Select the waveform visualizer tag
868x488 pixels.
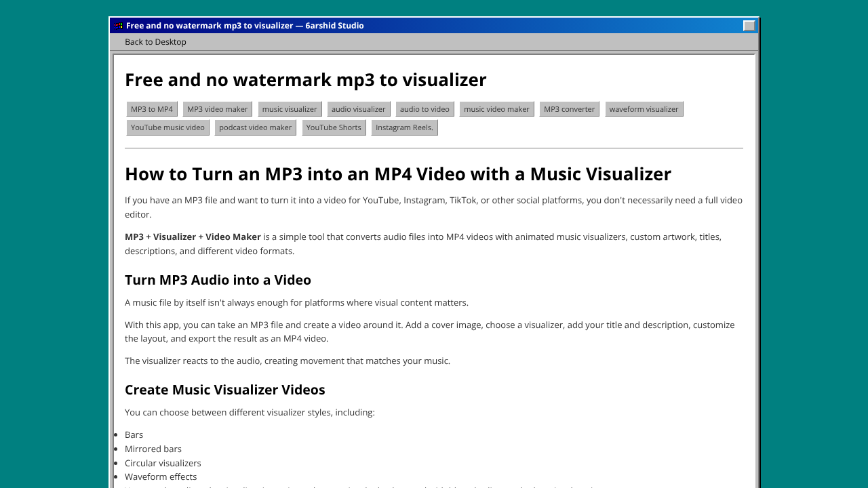point(644,109)
